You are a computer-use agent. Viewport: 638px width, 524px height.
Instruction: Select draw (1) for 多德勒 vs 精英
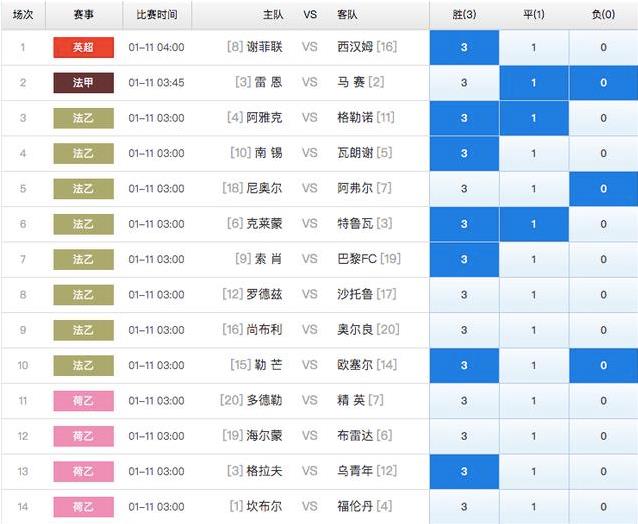click(x=534, y=401)
